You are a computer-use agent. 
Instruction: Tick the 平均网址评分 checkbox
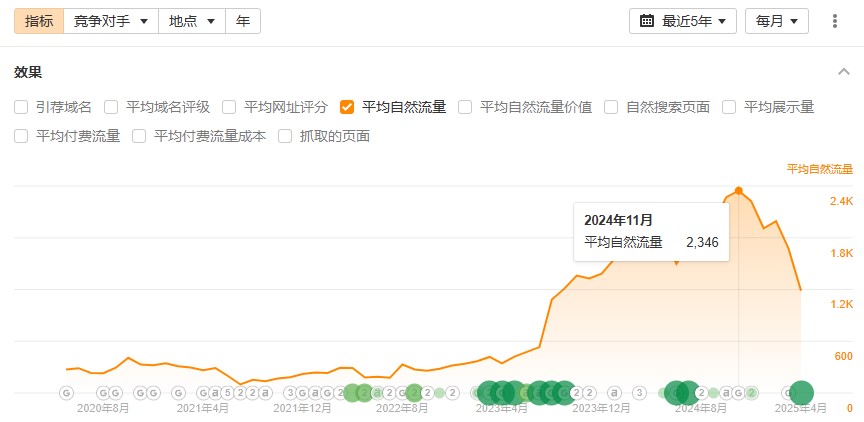coord(229,107)
